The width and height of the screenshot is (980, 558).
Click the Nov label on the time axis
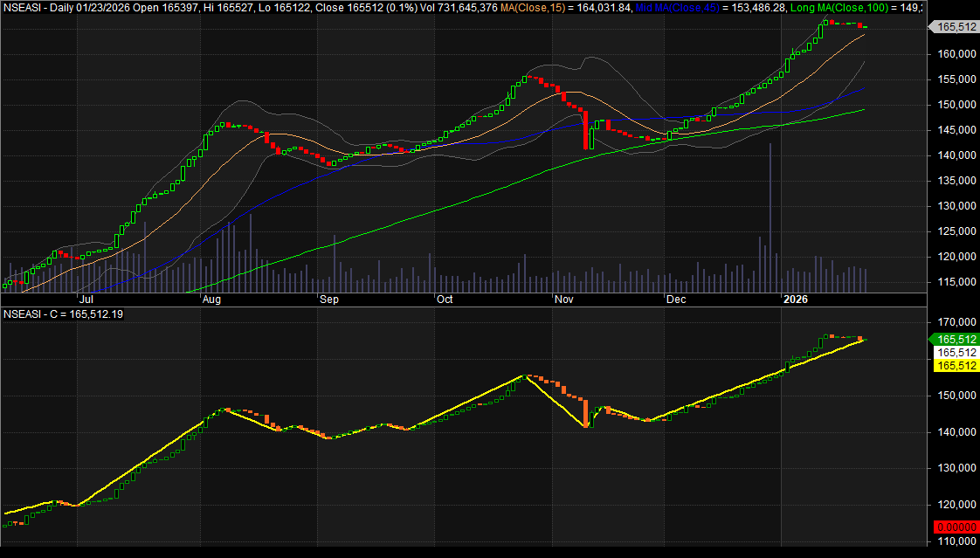563,300
